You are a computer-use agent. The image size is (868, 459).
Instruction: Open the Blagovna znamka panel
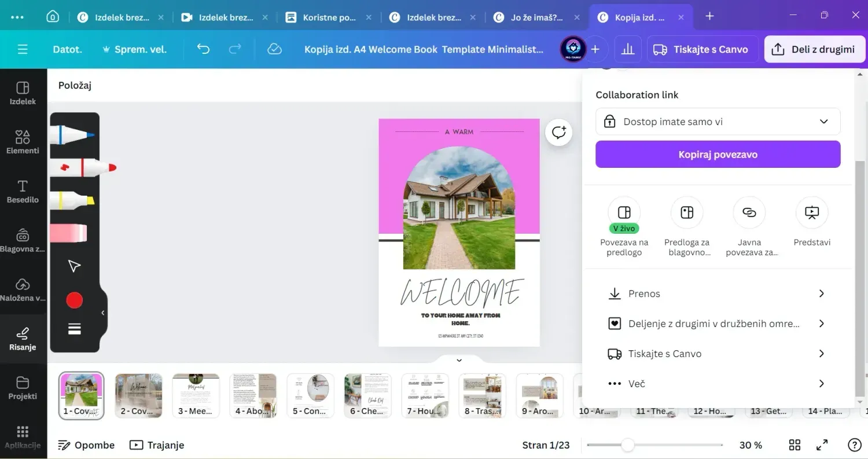23,240
